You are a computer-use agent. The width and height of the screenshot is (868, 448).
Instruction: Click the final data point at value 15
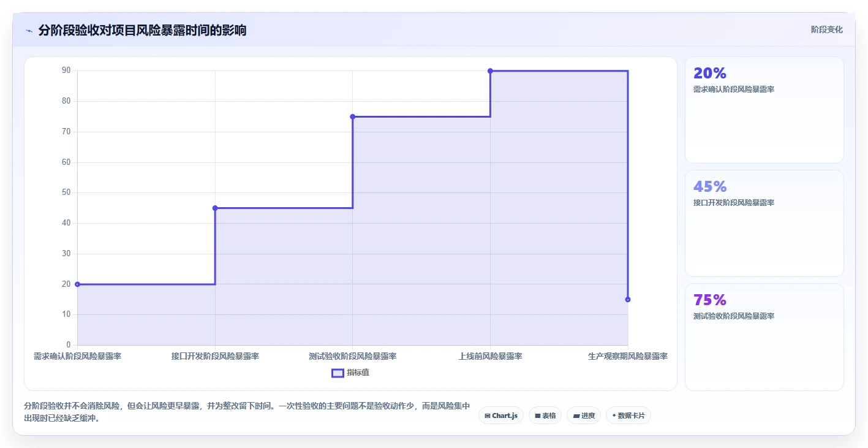[x=628, y=300]
